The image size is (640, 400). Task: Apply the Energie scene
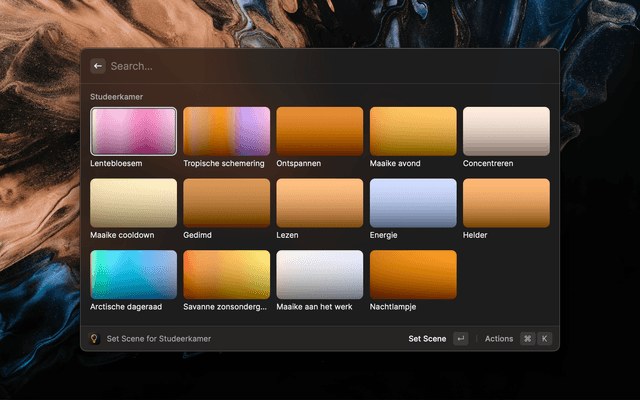(413, 203)
